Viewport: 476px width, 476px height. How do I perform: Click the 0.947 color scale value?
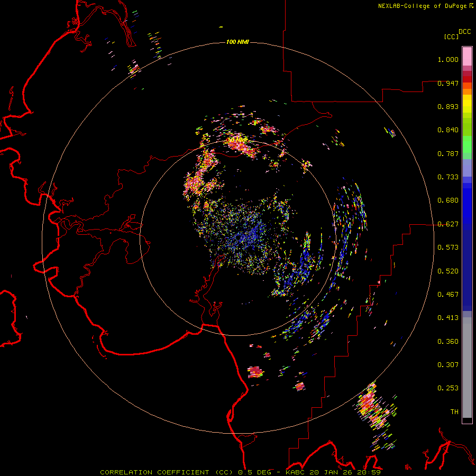pos(448,83)
